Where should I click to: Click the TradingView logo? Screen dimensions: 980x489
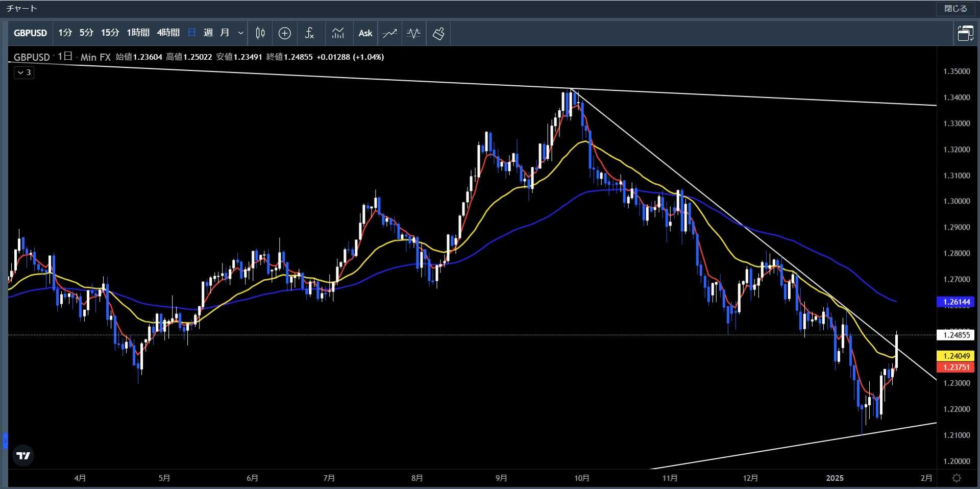pos(23,455)
